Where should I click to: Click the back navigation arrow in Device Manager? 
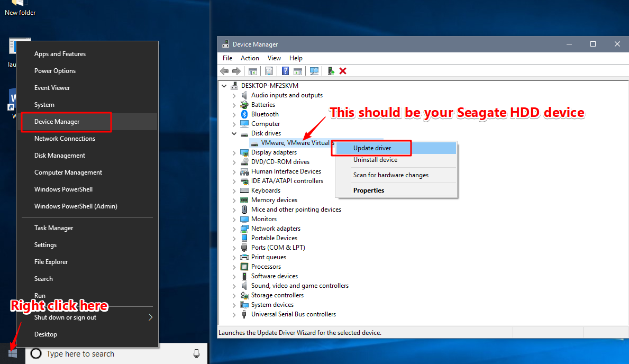224,71
